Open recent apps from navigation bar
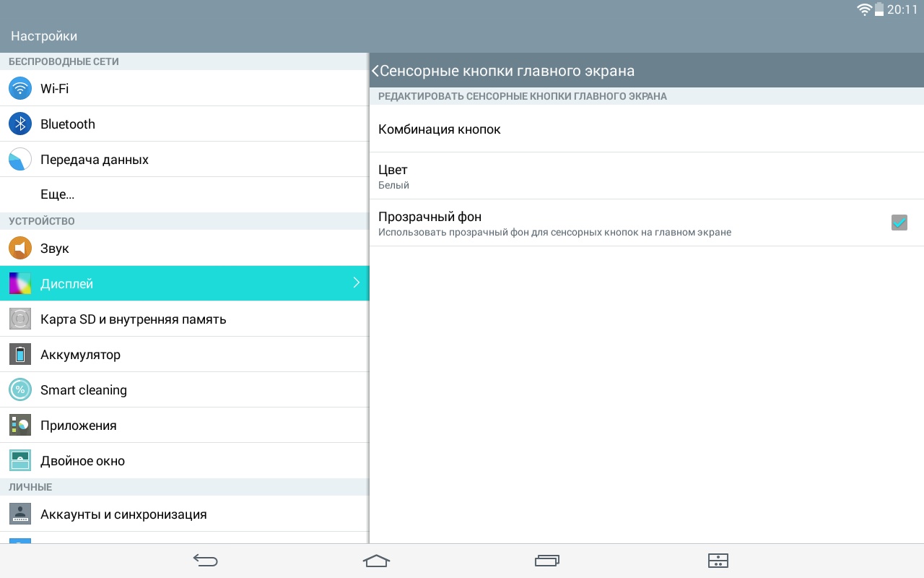 pos(547,560)
